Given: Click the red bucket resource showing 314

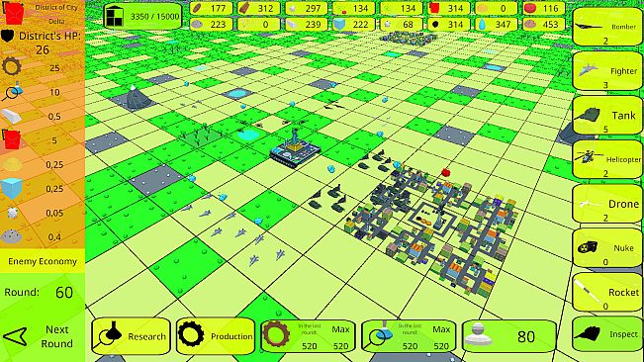Looking at the screenshot, I should [x=449, y=8].
